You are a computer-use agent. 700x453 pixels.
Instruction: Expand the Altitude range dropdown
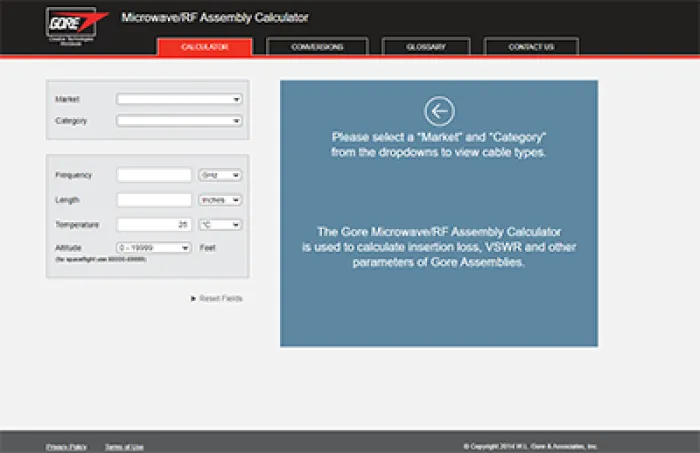coord(154,248)
